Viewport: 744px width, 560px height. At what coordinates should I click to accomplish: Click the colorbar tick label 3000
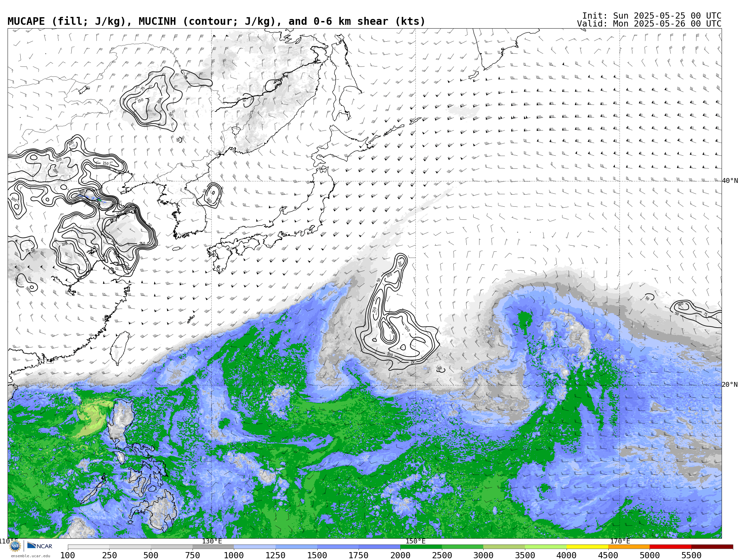483,556
